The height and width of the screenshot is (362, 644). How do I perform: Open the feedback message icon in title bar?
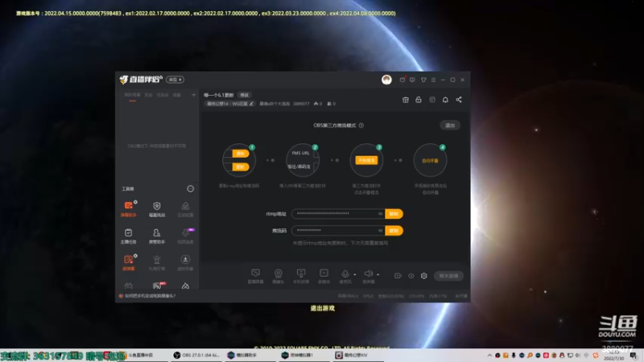click(x=412, y=80)
